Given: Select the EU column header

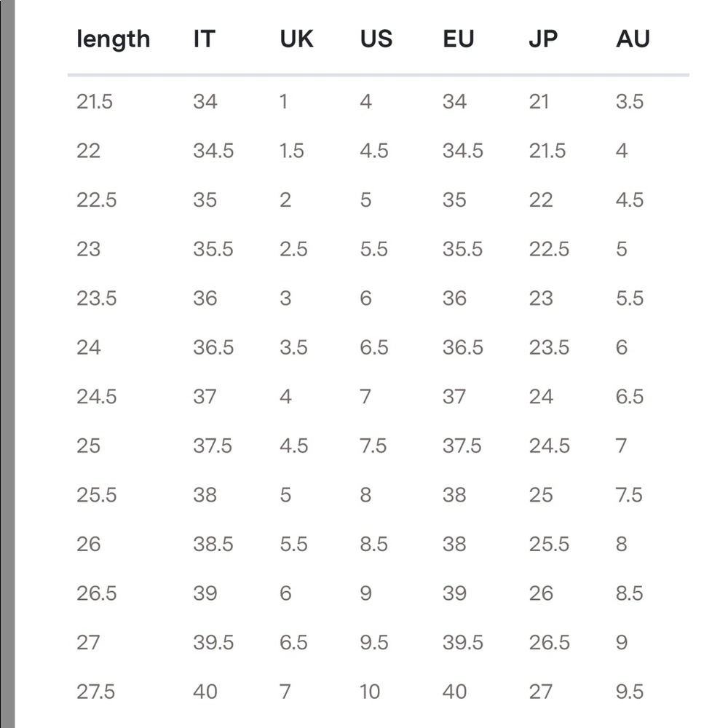Looking at the screenshot, I should pyautogui.click(x=458, y=39).
